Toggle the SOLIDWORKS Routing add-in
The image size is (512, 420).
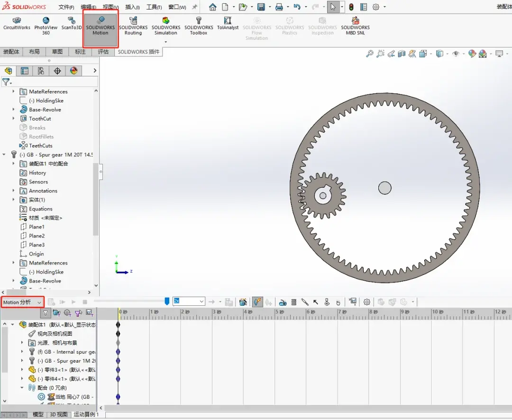pyautogui.click(x=133, y=26)
